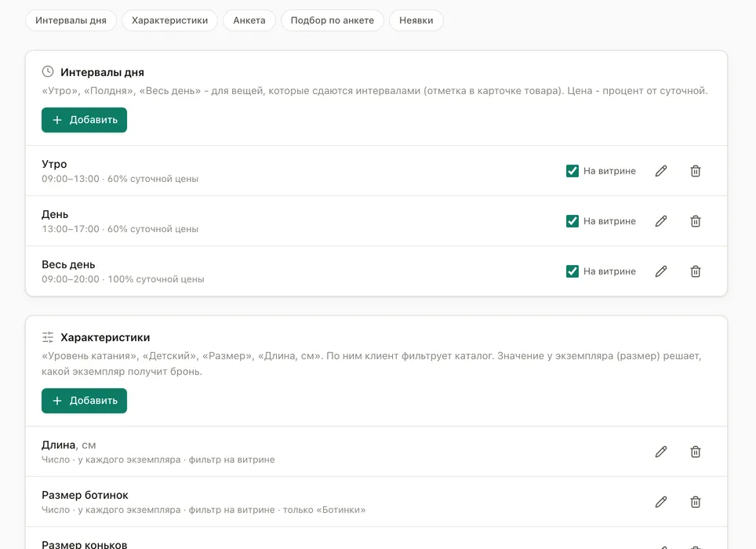Delete the Весь день interval
This screenshot has height=549, width=756.
click(x=696, y=271)
